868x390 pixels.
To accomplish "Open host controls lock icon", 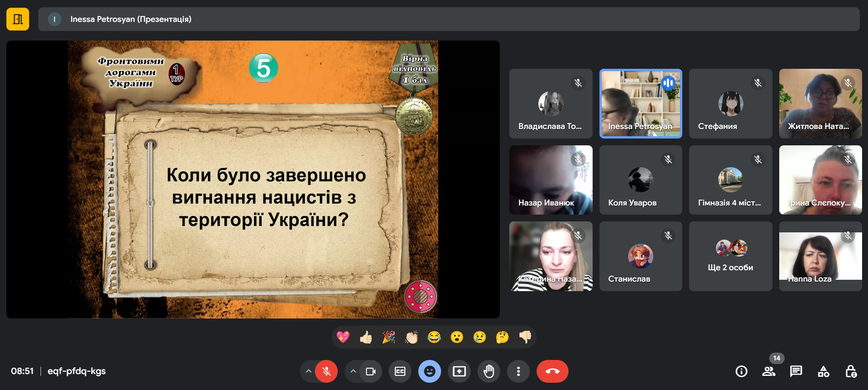I will 851,371.
